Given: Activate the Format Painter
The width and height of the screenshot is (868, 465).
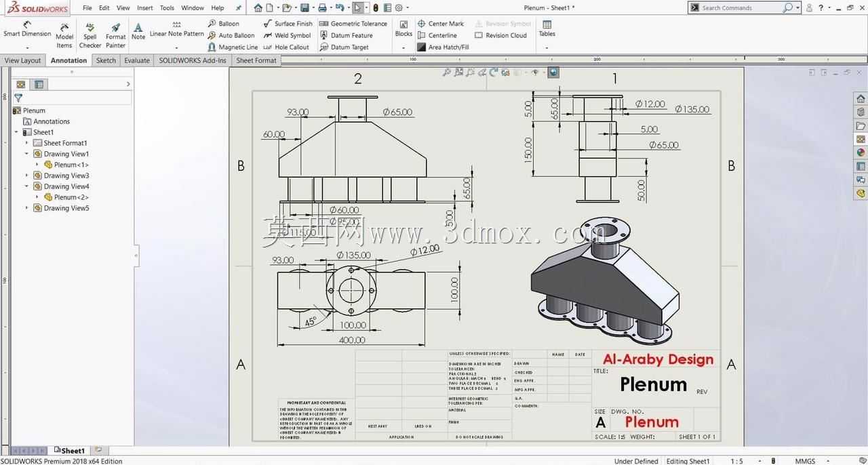Looking at the screenshot, I should [116, 36].
